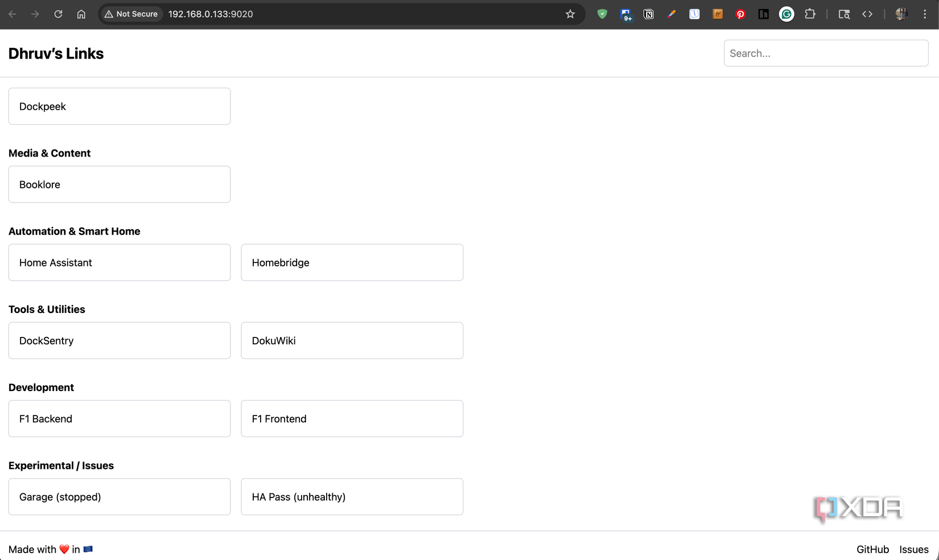The width and height of the screenshot is (939, 560).
Task: Click the Search field
Action: 826,53
